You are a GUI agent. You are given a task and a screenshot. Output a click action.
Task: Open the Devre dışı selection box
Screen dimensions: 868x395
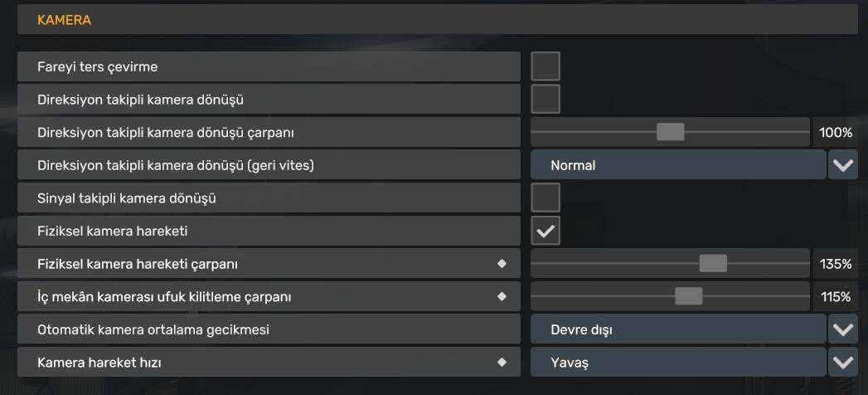(x=678, y=329)
